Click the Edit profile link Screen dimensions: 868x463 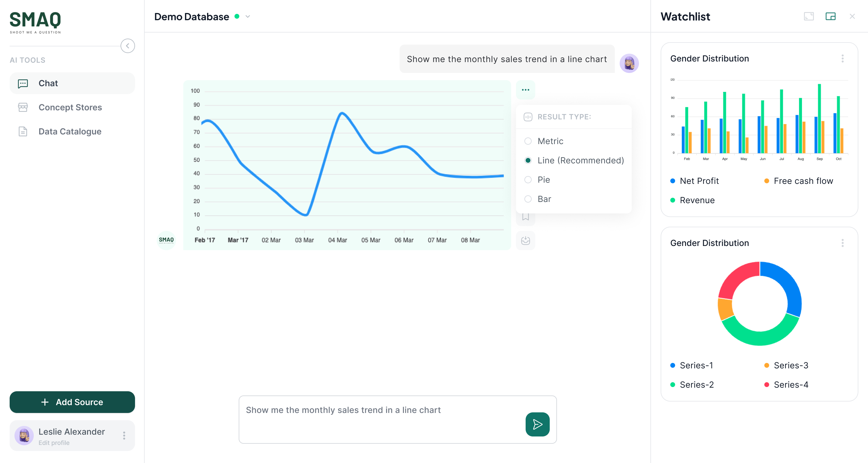pyautogui.click(x=54, y=443)
